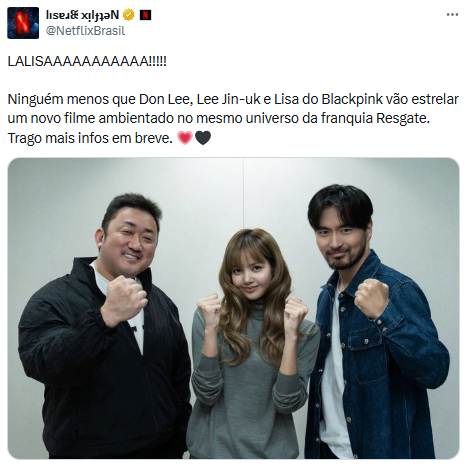Click the pink heart emoji
471x469 pixels.
click(x=185, y=138)
